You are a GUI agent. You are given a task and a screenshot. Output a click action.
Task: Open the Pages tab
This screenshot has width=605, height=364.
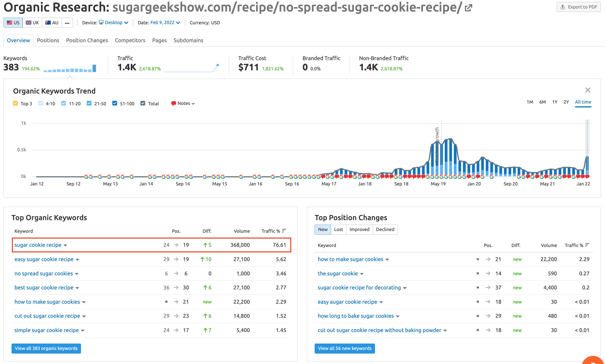tap(159, 40)
